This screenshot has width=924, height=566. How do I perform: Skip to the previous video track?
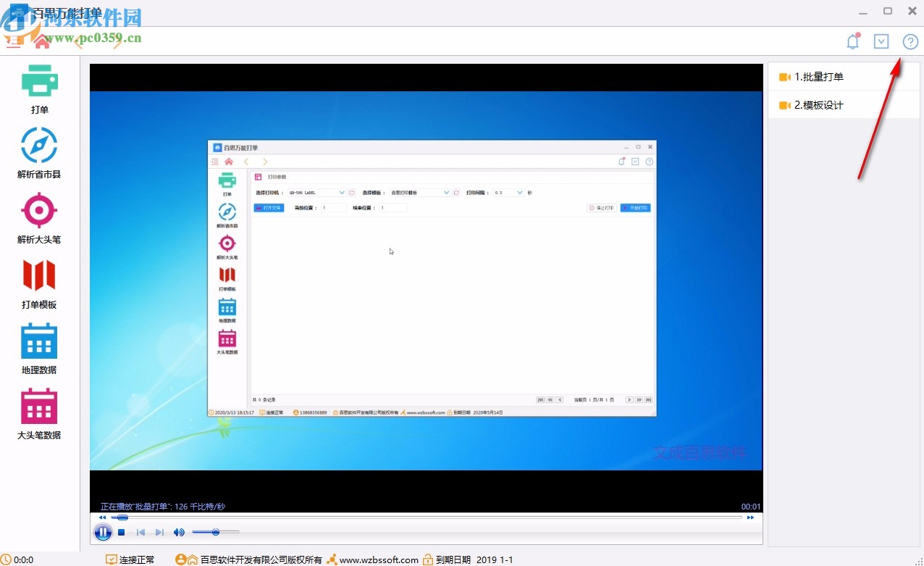[x=140, y=532]
